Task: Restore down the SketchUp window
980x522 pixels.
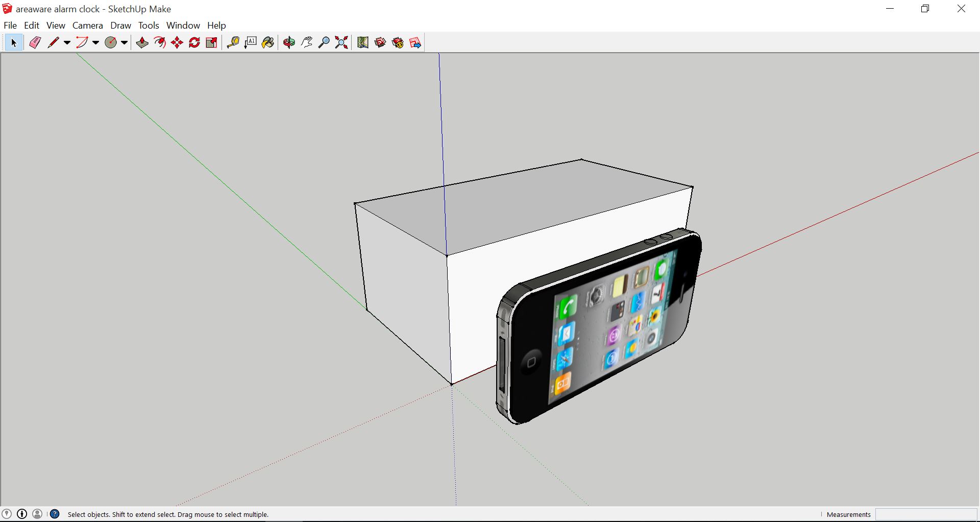Action: pyautogui.click(x=925, y=9)
